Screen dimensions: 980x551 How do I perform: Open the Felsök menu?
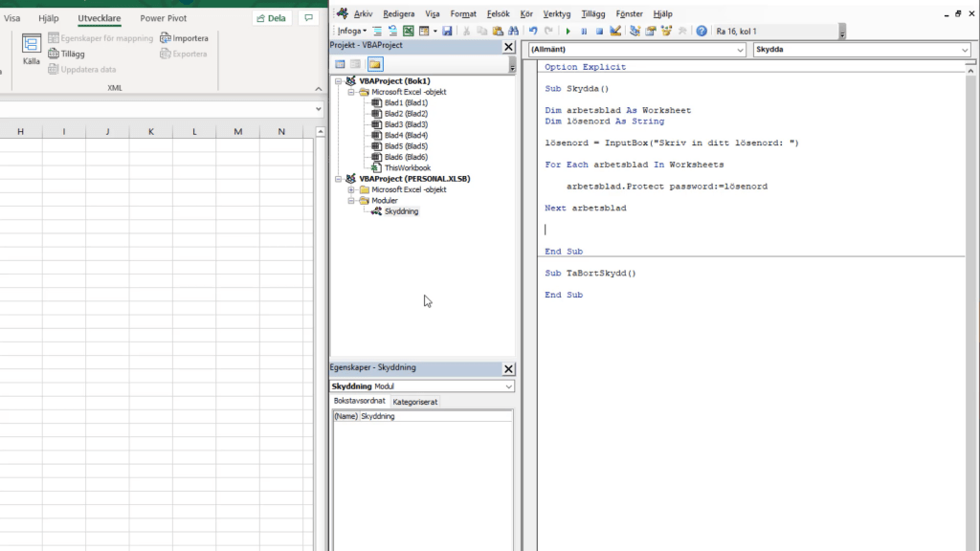(498, 14)
